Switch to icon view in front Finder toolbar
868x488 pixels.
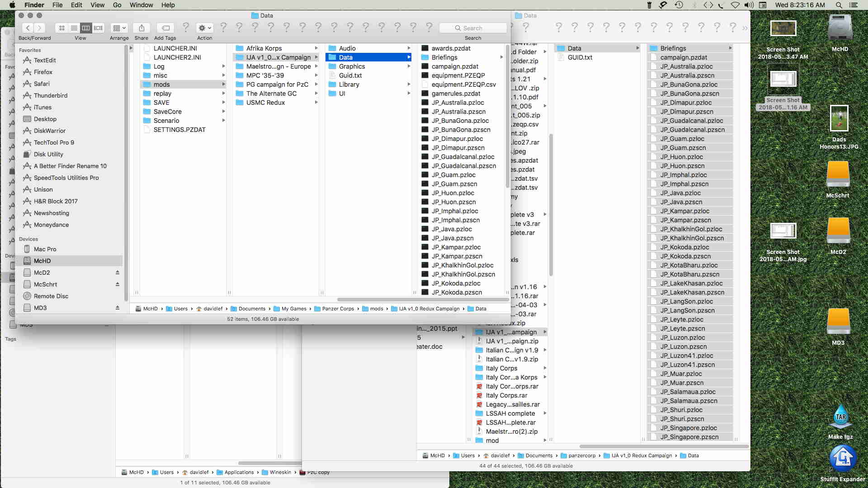coord(62,28)
